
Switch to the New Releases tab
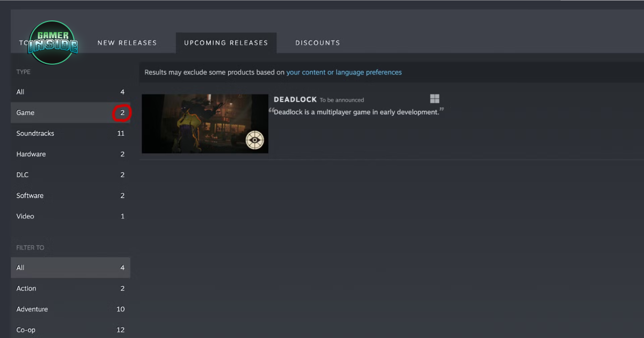pyautogui.click(x=127, y=42)
